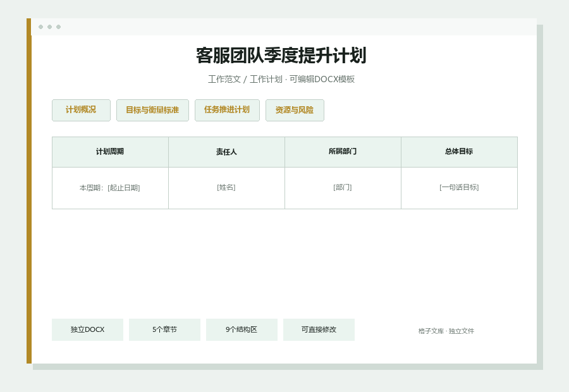Select the 任务推进计划 tab
Image resolution: width=569 pixels, height=392 pixels.
point(227,110)
